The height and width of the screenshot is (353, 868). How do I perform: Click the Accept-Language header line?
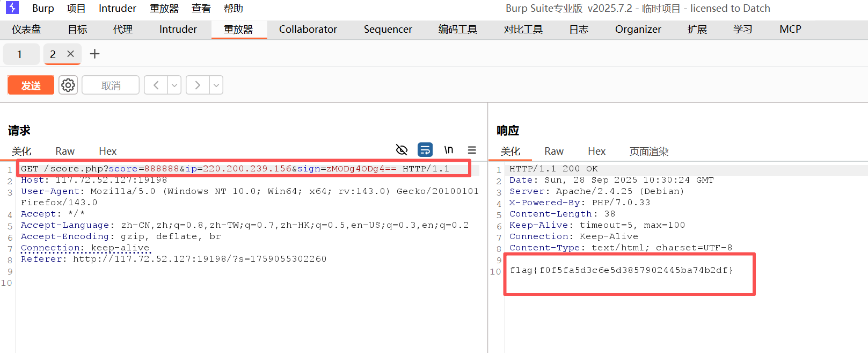(245, 225)
